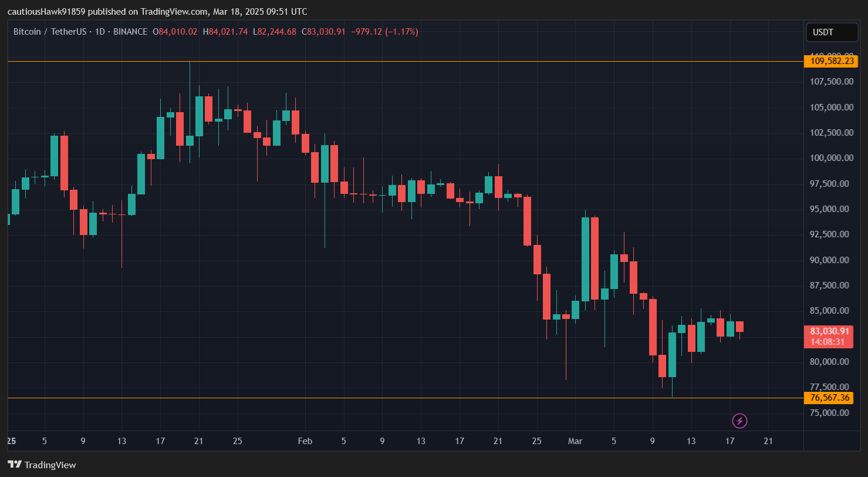868x477 pixels.
Task: Click the TradingView.com text in the header
Action: tap(173, 11)
